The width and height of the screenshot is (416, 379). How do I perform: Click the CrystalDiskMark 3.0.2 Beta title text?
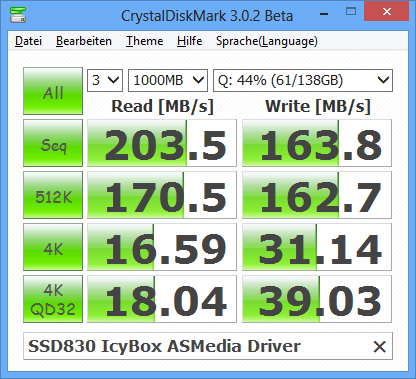tap(207, 16)
